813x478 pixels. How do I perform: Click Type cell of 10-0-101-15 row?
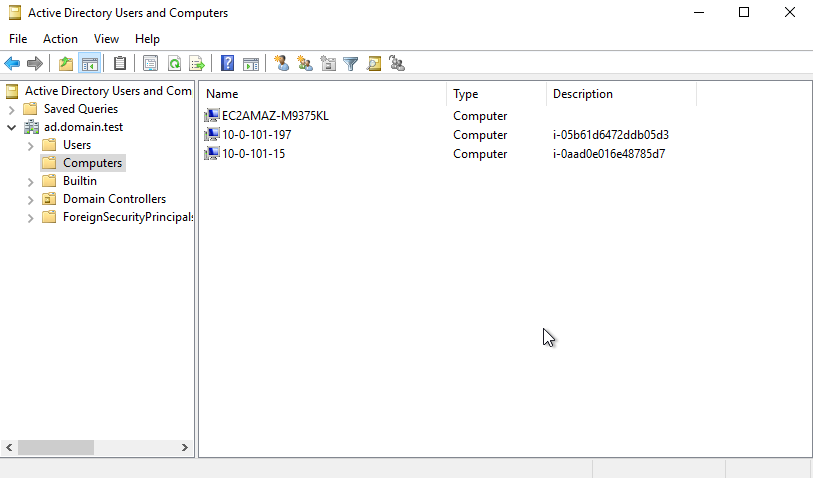pyautogui.click(x=480, y=154)
